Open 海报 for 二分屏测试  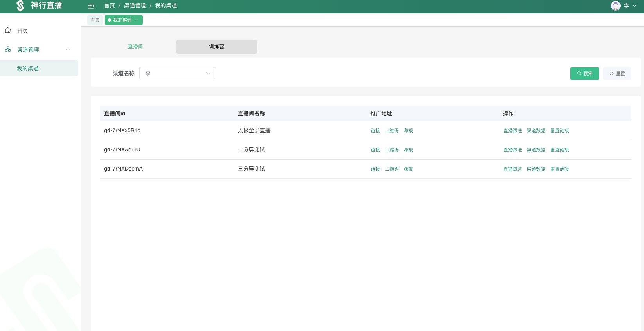point(408,150)
